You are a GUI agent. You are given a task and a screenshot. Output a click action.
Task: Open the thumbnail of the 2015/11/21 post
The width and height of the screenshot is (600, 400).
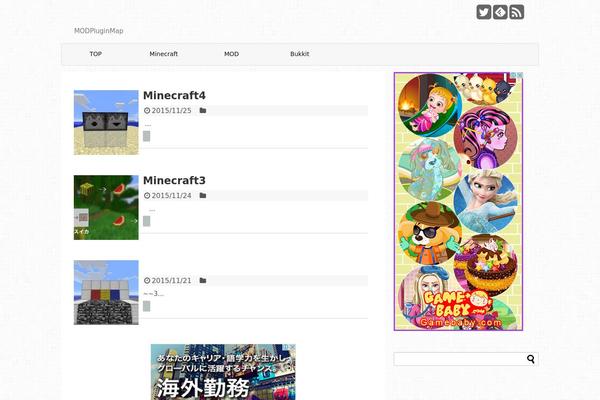(106, 292)
